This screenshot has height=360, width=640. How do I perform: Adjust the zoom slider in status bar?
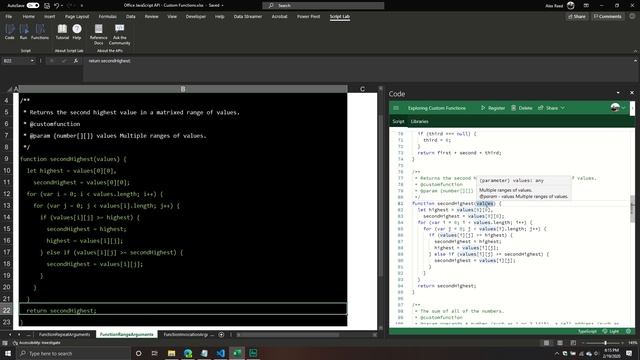605,343
